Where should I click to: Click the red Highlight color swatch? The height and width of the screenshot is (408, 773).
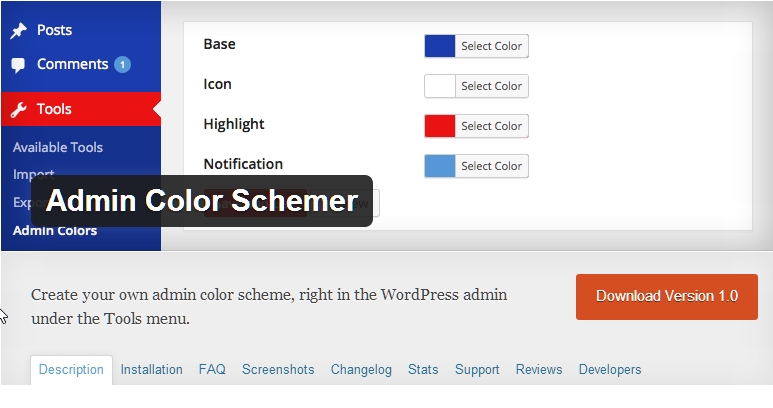point(440,126)
